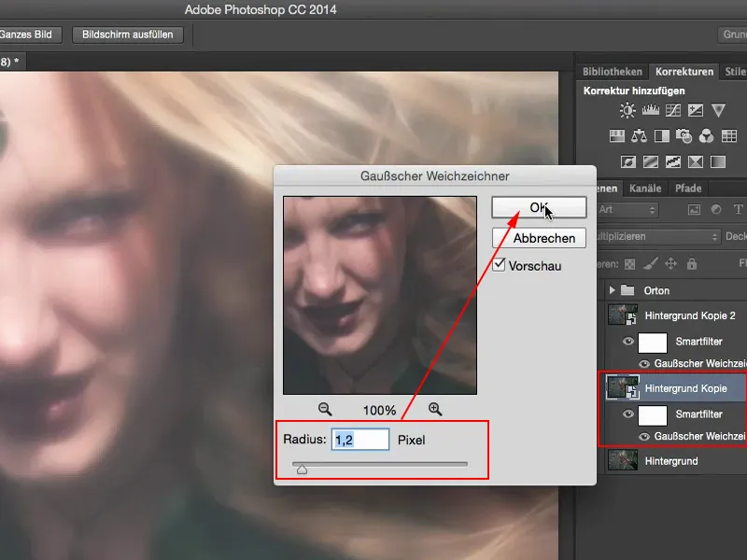Select Hintergrund Kopie layer thumbnail
Image resolution: width=747 pixels, height=560 pixels.
pyautogui.click(x=623, y=387)
